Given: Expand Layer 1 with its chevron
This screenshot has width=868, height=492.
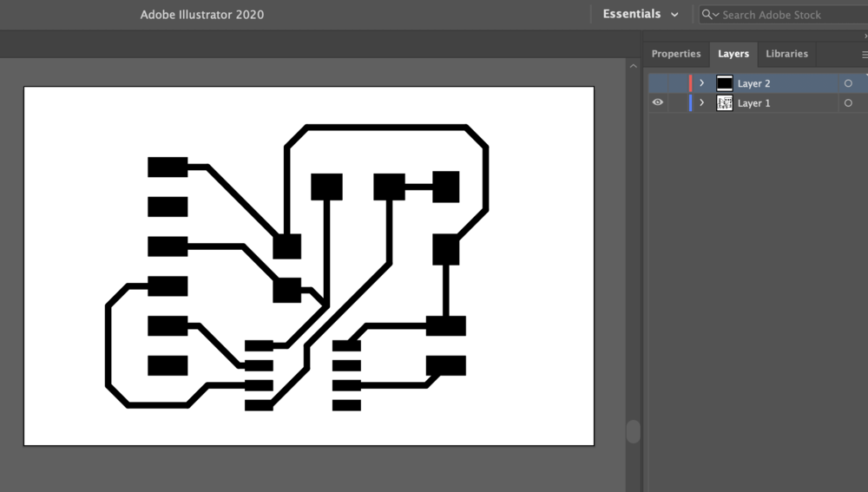Looking at the screenshot, I should tap(702, 103).
